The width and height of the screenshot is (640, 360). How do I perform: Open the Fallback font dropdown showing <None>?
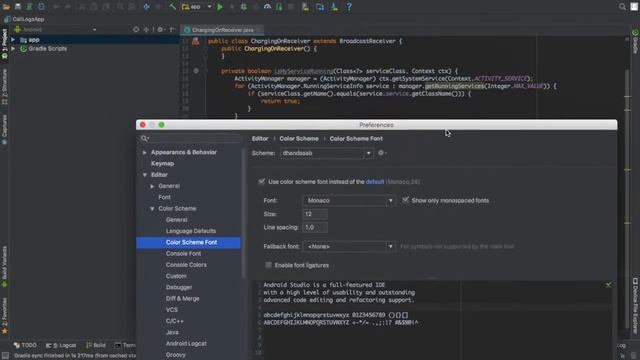(349, 247)
